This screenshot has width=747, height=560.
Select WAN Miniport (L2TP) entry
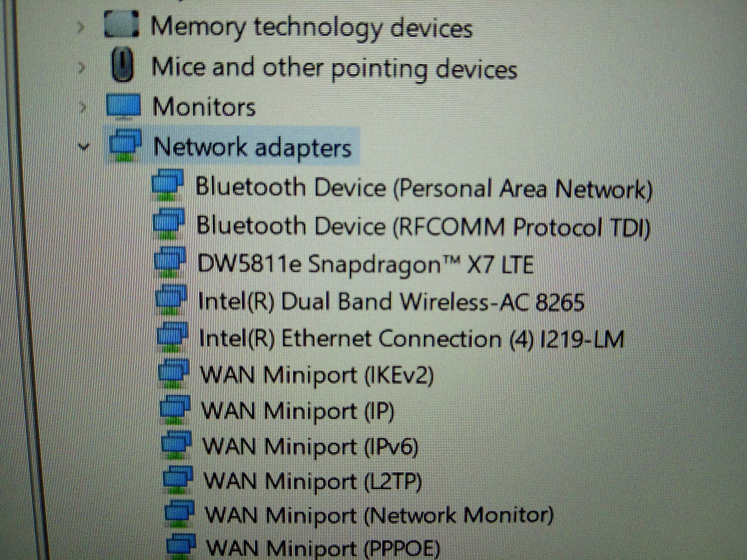point(313,480)
